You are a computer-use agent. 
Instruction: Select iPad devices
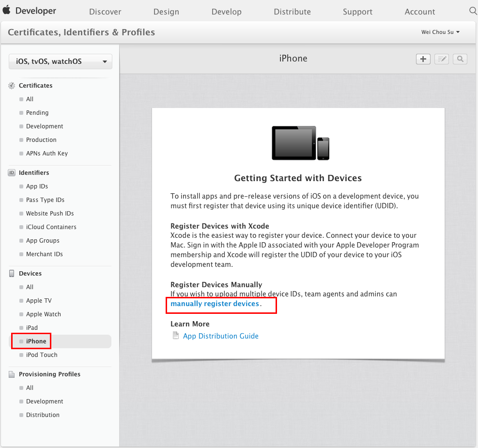[32, 327]
